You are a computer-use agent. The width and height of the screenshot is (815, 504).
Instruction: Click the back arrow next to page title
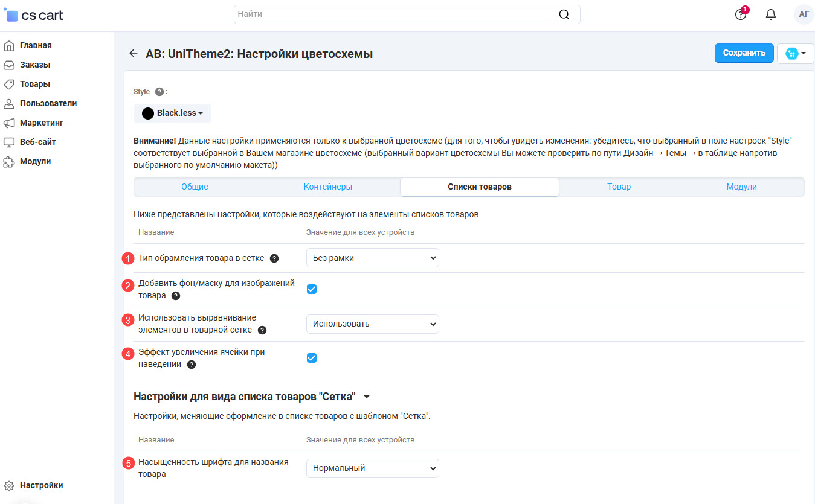[134, 54]
